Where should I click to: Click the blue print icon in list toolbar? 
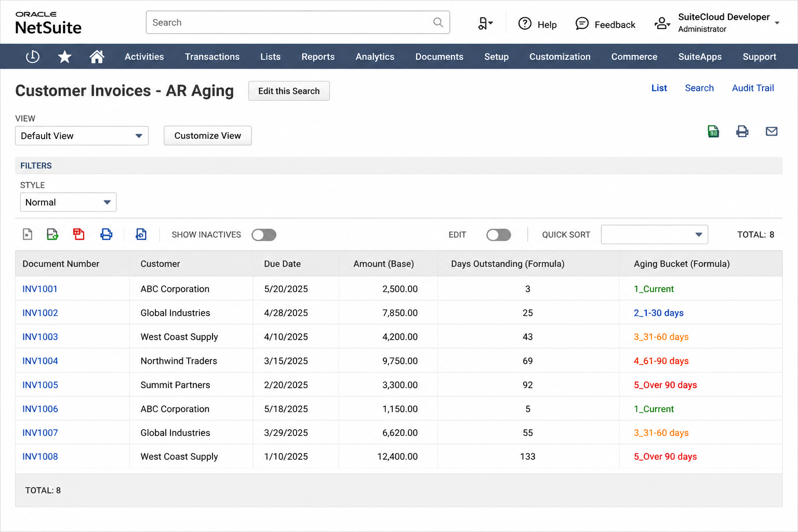[x=107, y=234]
